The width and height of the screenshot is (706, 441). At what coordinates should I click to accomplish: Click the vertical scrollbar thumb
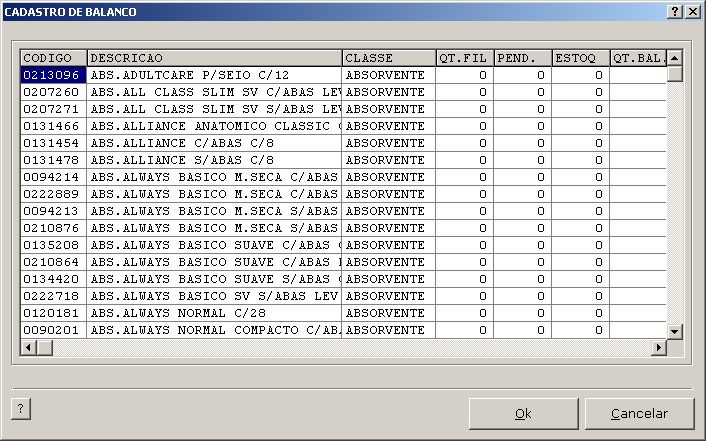tap(674, 74)
